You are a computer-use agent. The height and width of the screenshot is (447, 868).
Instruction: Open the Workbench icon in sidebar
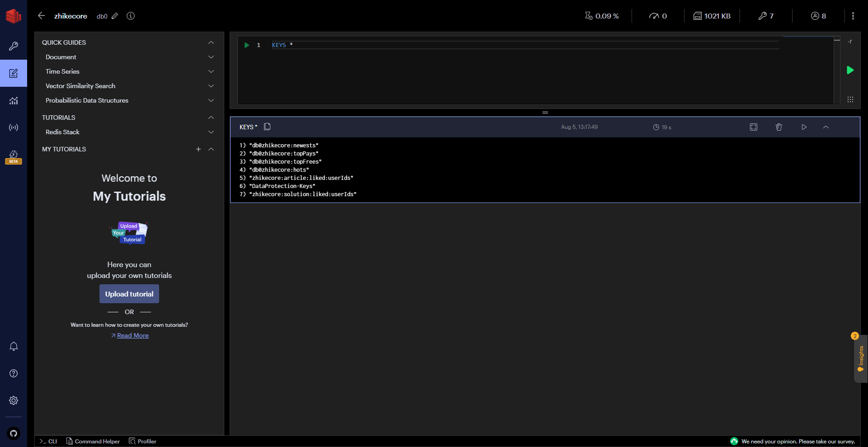[x=14, y=73]
